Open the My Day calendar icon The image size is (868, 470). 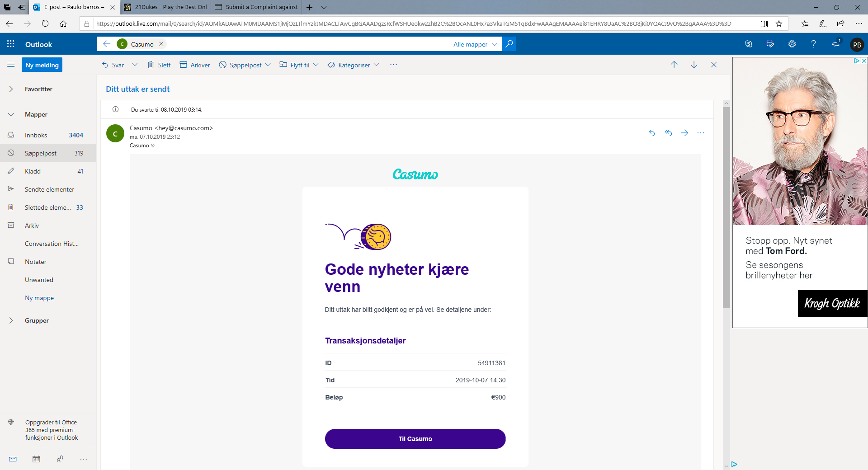pyautogui.click(x=770, y=44)
